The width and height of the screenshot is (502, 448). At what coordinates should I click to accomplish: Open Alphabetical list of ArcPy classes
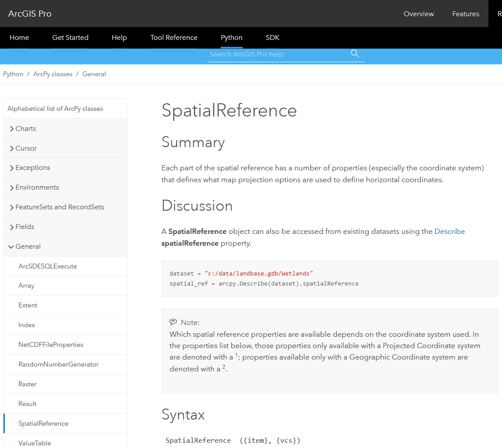point(65,109)
